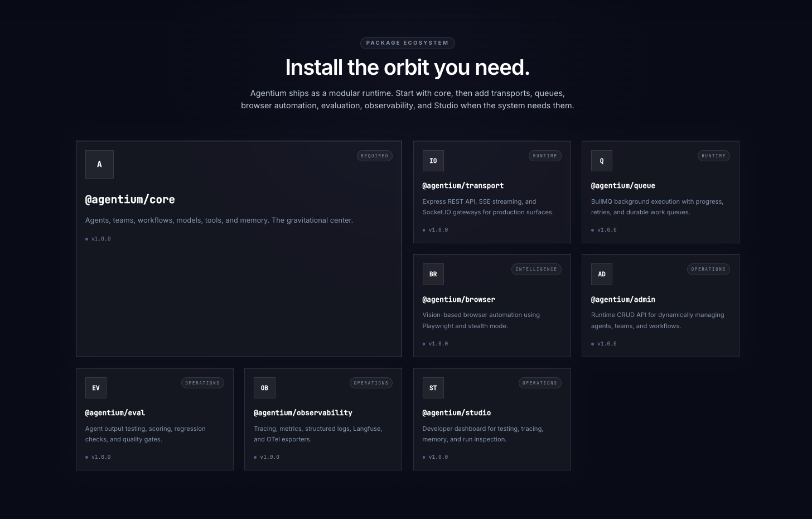Image resolution: width=812 pixels, height=519 pixels.
Task: Click the 'Agentium ships as a modular runtime' subtitle
Action: tap(407, 99)
